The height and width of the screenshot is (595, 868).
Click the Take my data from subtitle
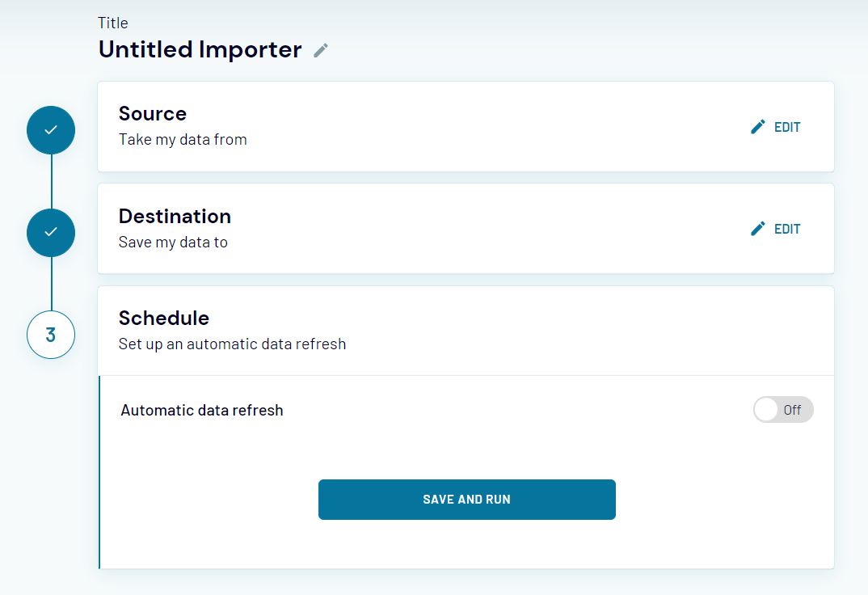point(183,139)
